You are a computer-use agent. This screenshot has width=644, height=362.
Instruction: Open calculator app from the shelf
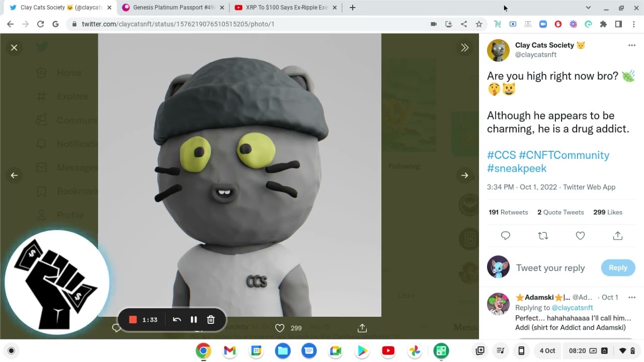[x=441, y=351]
